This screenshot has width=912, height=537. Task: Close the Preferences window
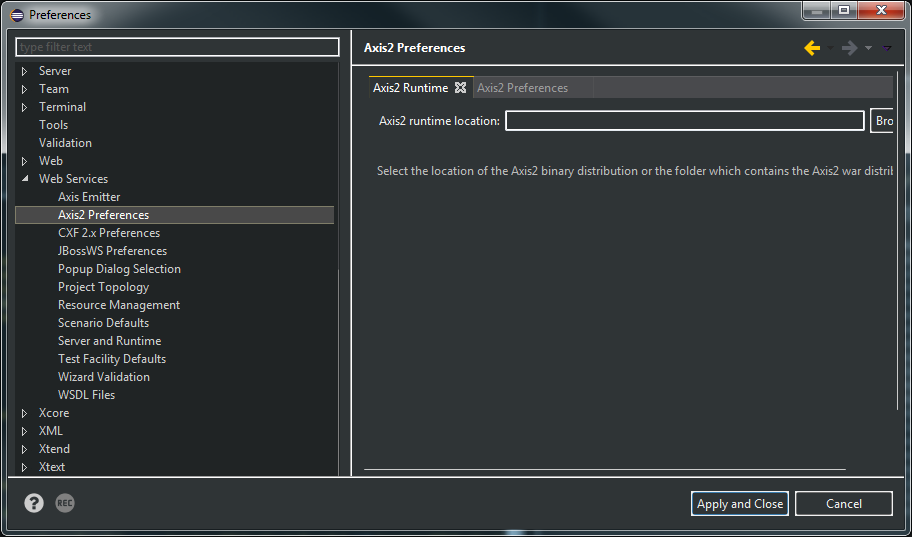[881, 10]
